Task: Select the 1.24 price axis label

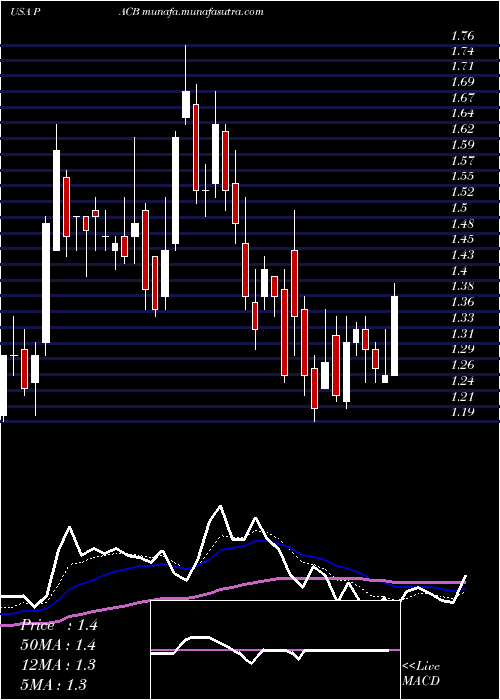Action: (462, 380)
